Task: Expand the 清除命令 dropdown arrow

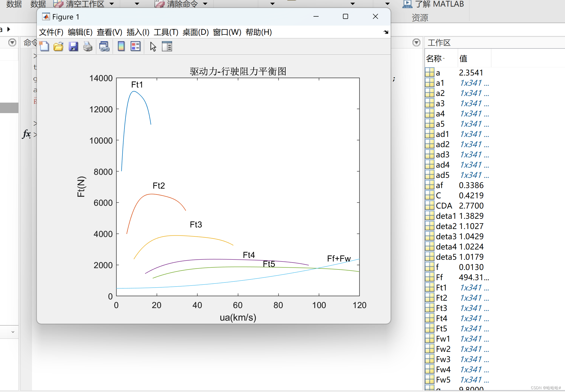Action: pos(205,4)
